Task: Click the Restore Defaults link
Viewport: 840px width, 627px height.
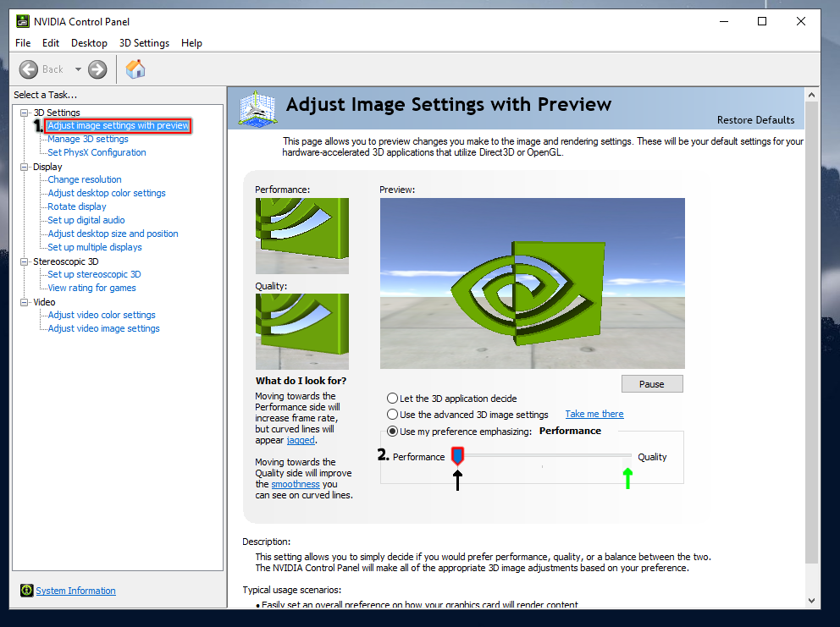Action: (x=755, y=120)
